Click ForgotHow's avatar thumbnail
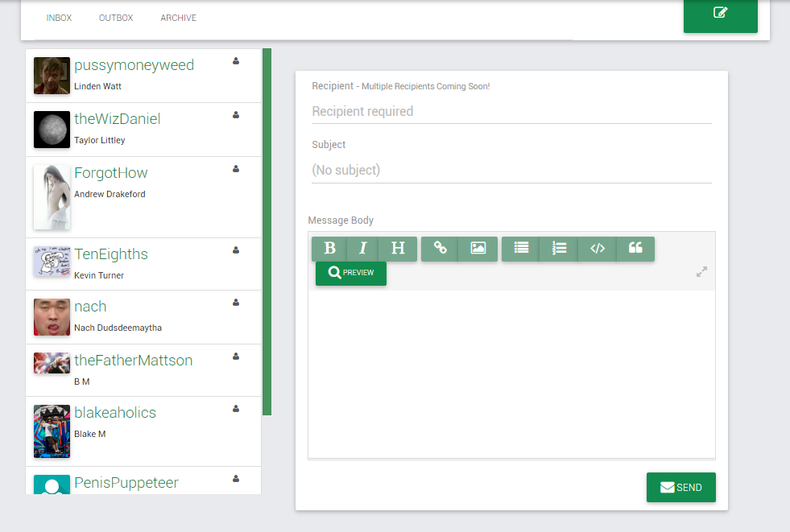790x532 pixels. [x=52, y=197]
